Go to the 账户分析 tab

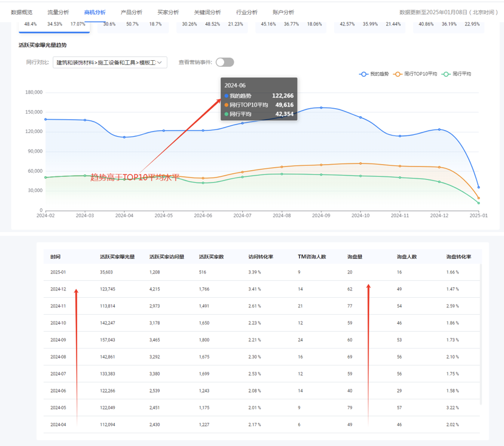284,12
